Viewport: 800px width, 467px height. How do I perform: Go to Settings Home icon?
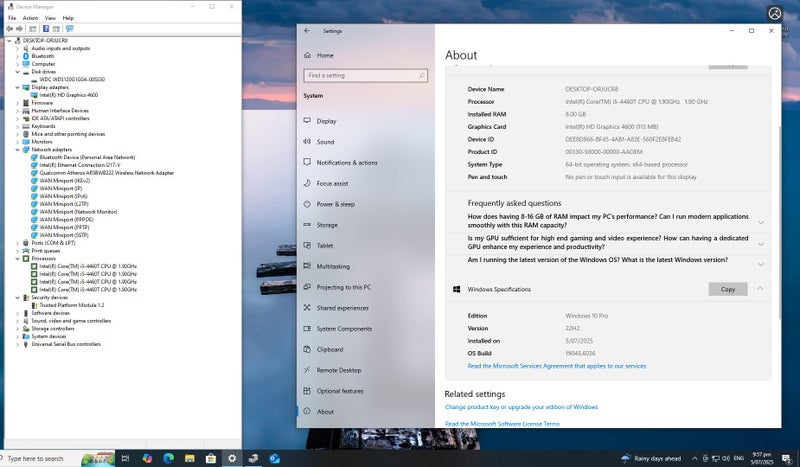(307, 55)
